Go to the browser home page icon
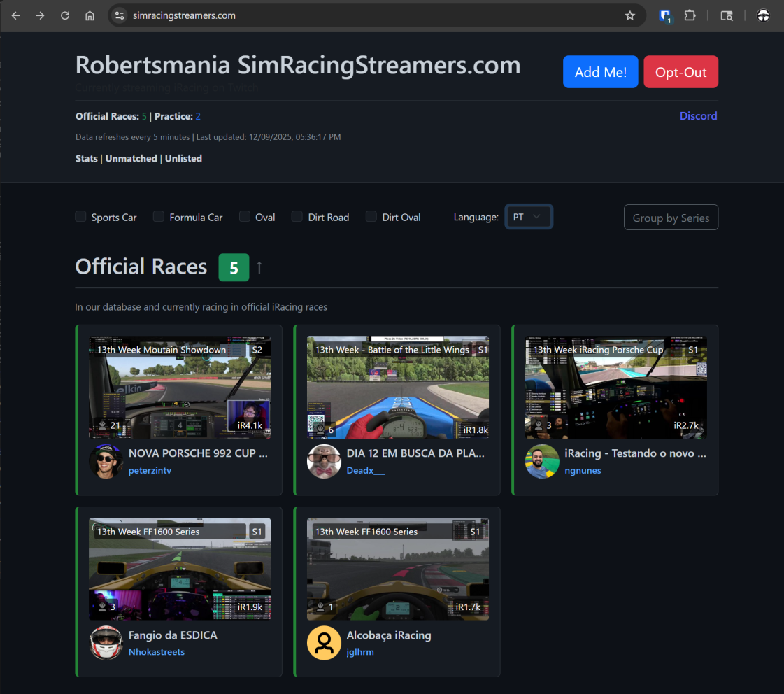 (x=90, y=15)
